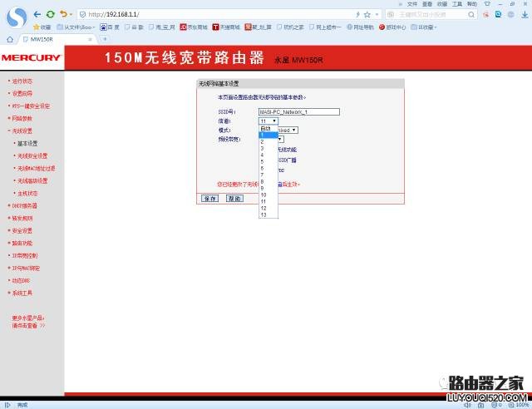This screenshot has width=532, height=409.
Task: Expand 系统工具 in sidebar
Action: coord(22,293)
